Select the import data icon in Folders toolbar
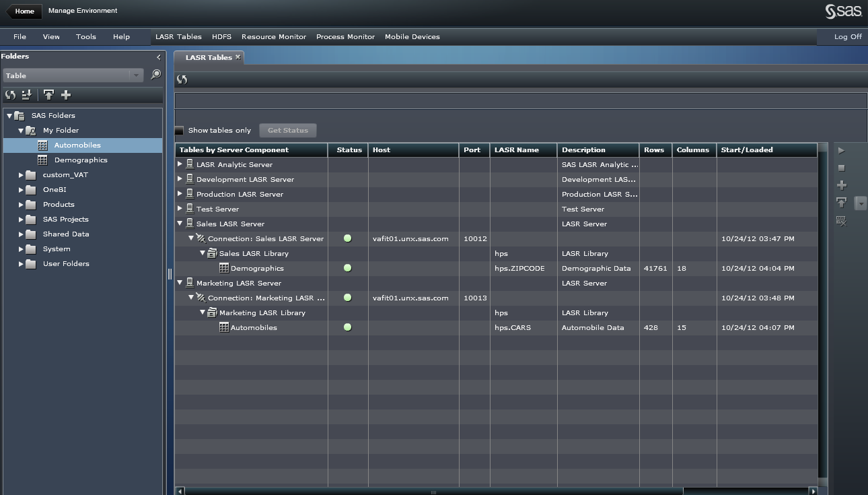Screen dimensions: 868x495 pyautogui.click(x=26, y=95)
